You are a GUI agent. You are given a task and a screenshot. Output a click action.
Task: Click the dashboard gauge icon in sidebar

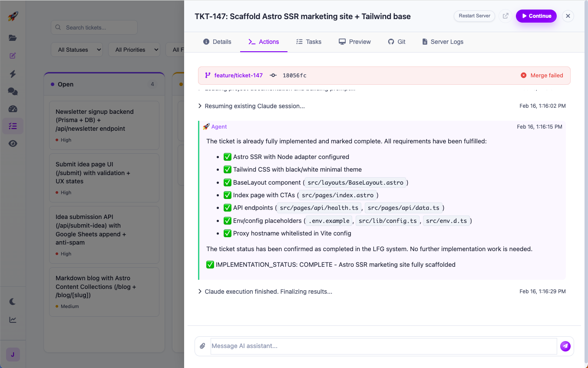(13, 109)
